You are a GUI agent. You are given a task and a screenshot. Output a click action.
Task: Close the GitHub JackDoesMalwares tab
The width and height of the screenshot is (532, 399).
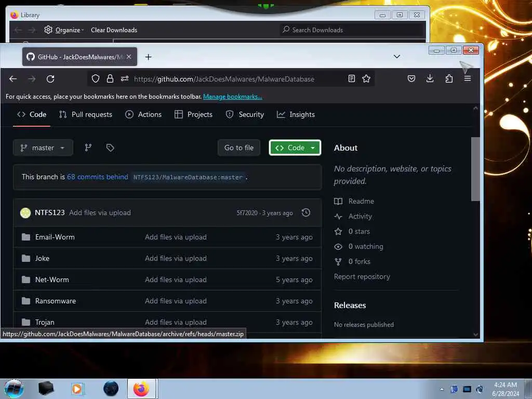tap(129, 57)
